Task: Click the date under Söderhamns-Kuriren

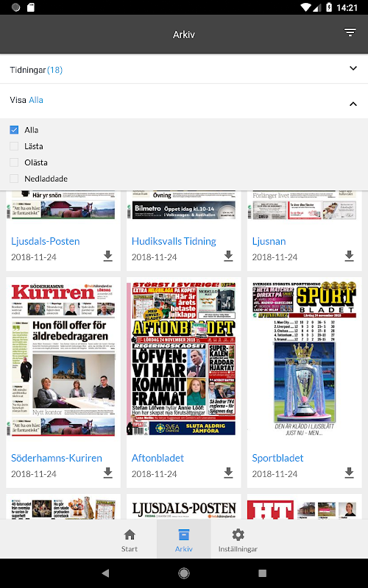Action: [33, 474]
